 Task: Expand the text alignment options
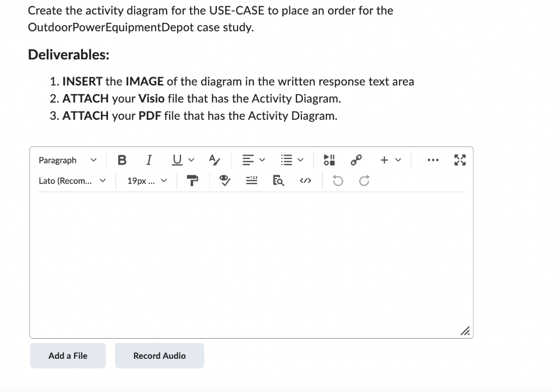tap(253, 160)
